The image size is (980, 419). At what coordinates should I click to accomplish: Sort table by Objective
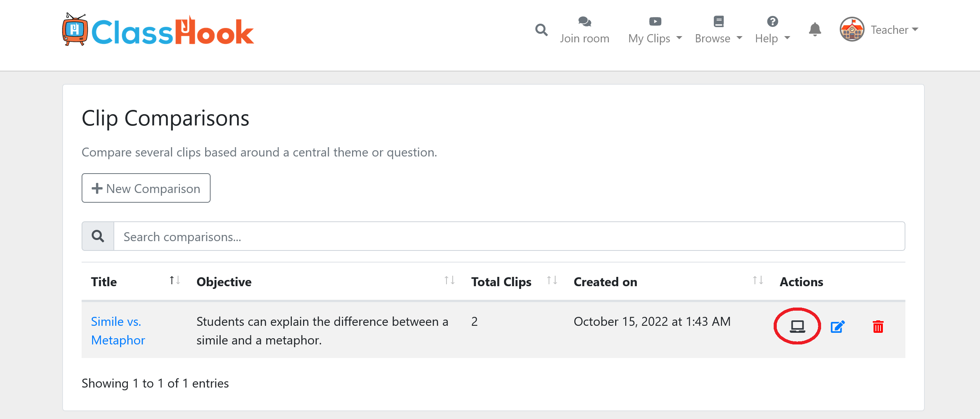tap(450, 280)
